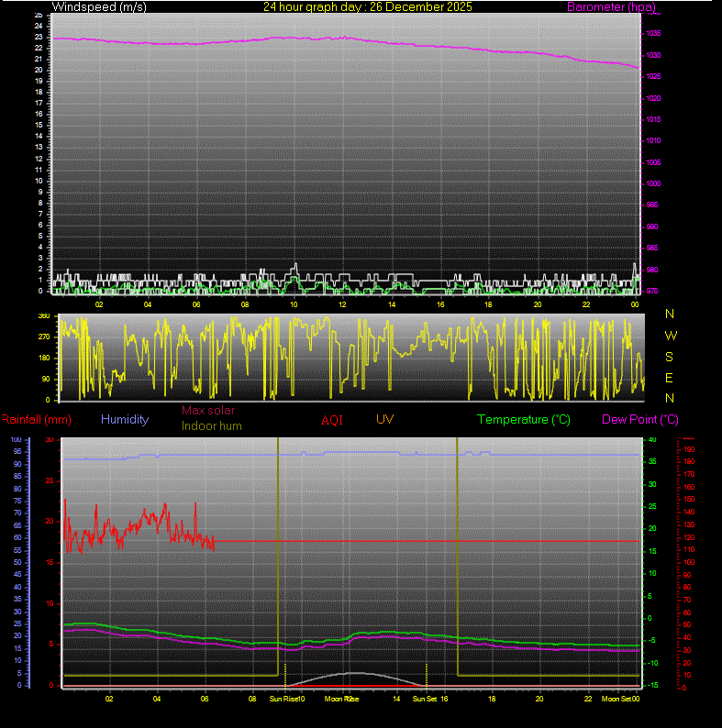Screen dimensions: 722x728
Task: Click the 'Windspeed (m/s)' axis title
Action: tap(99, 7)
